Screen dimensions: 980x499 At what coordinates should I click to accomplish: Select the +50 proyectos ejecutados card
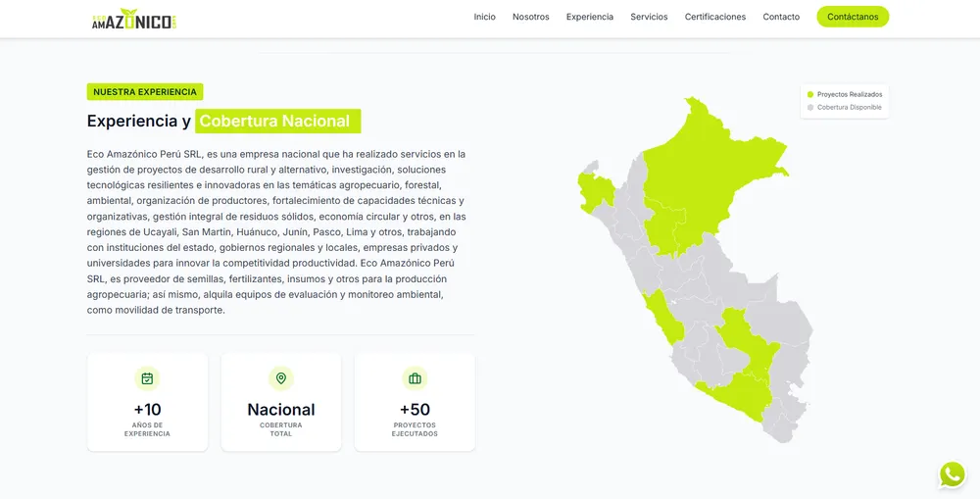tap(415, 401)
